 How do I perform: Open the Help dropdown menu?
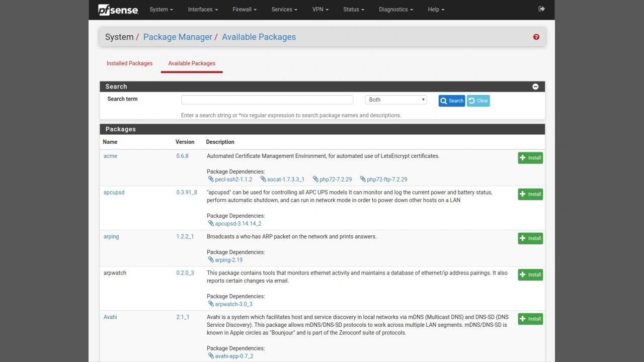coord(436,10)
